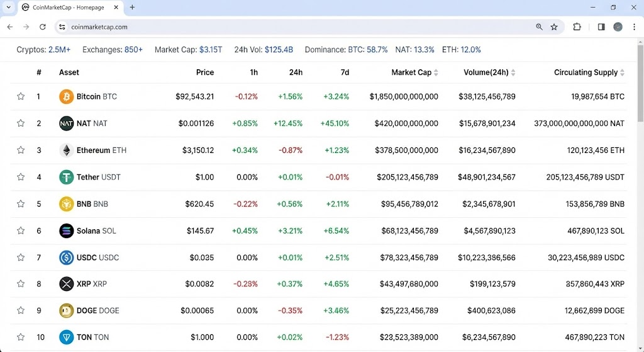The height and width of the screenshot is (352, 644).
Task: Click the browser forward arrow
Action: click(x=26, y=26)
